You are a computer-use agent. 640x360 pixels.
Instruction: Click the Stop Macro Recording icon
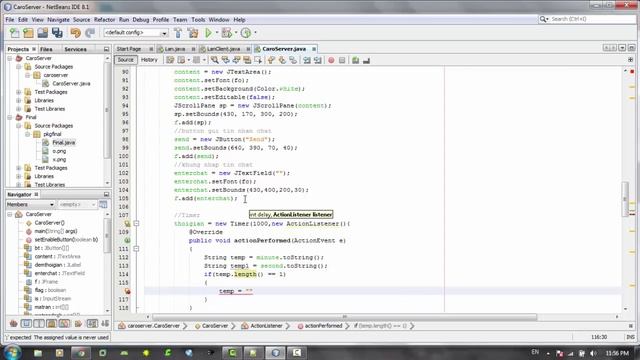coord(342,60)
